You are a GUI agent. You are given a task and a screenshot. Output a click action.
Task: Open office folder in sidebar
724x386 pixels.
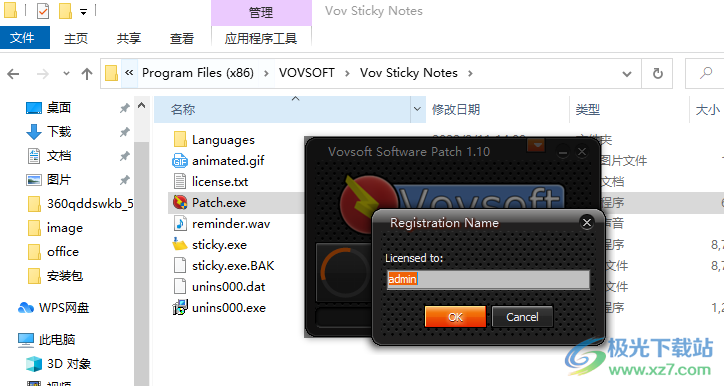coord(63,252)
